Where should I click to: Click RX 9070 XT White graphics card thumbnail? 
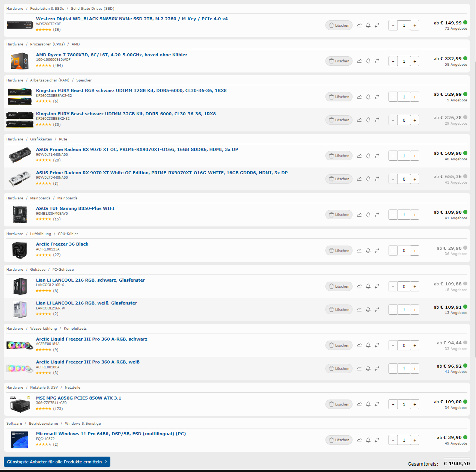20,179
